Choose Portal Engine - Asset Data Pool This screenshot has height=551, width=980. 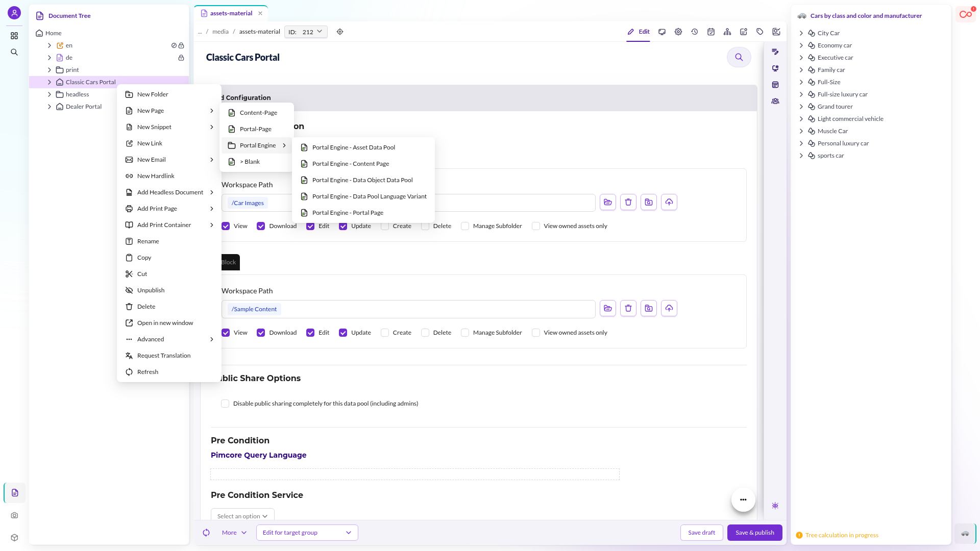[363, 147]
